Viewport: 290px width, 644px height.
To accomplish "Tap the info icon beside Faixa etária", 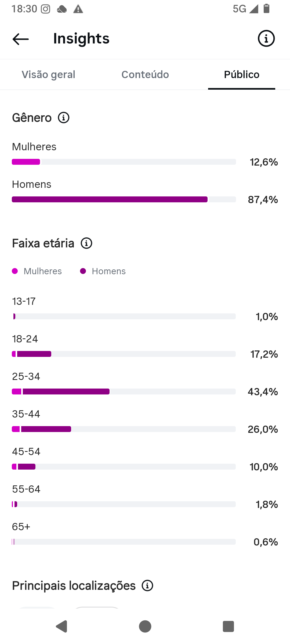I will [86, 243].
